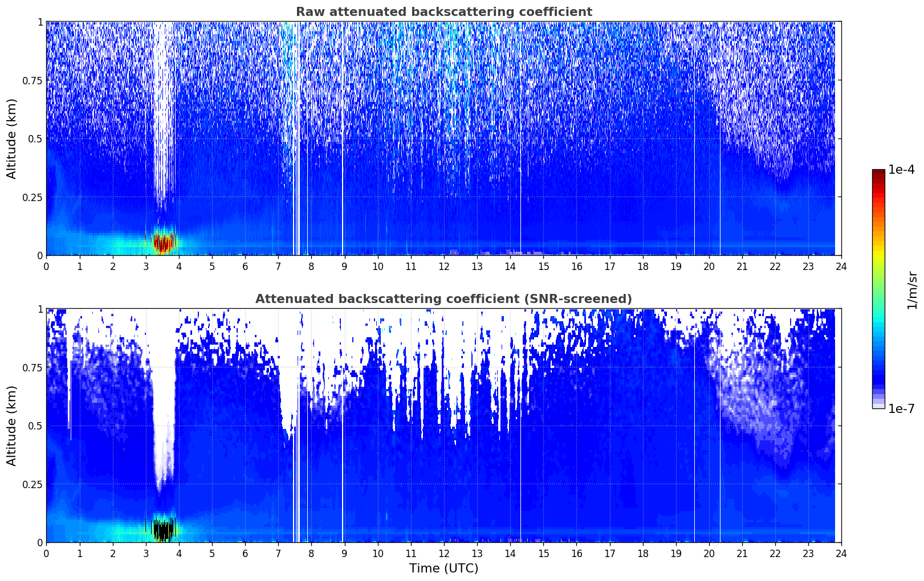The image size is (924, 581).
Task: Click the colorbar's '1e-4' maximum label
Action: (902, 170)
